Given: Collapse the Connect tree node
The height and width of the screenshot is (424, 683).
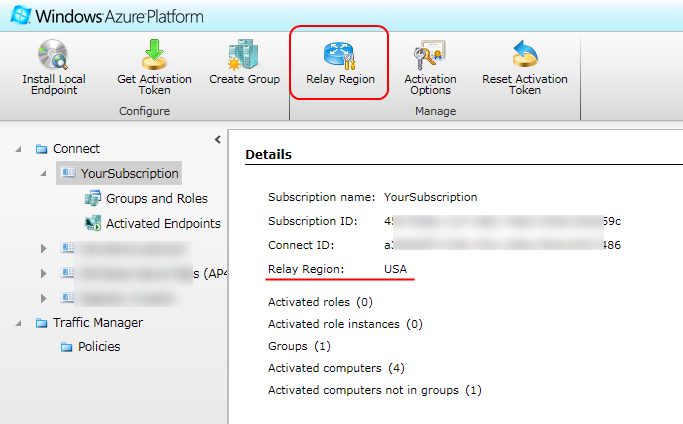Looking at the screenshot, I should [x=19, y=149].
